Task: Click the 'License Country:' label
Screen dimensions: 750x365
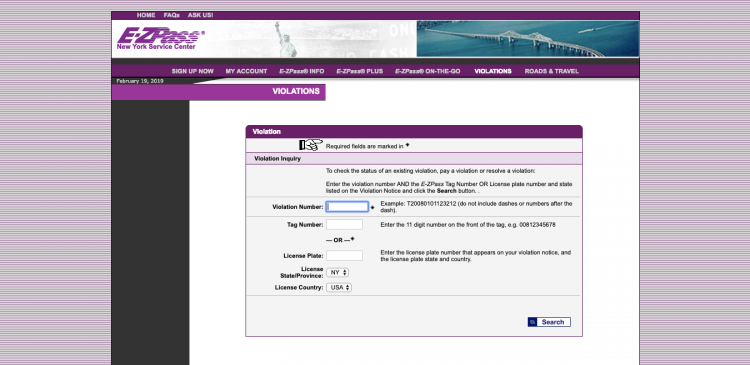Action: 299,288
